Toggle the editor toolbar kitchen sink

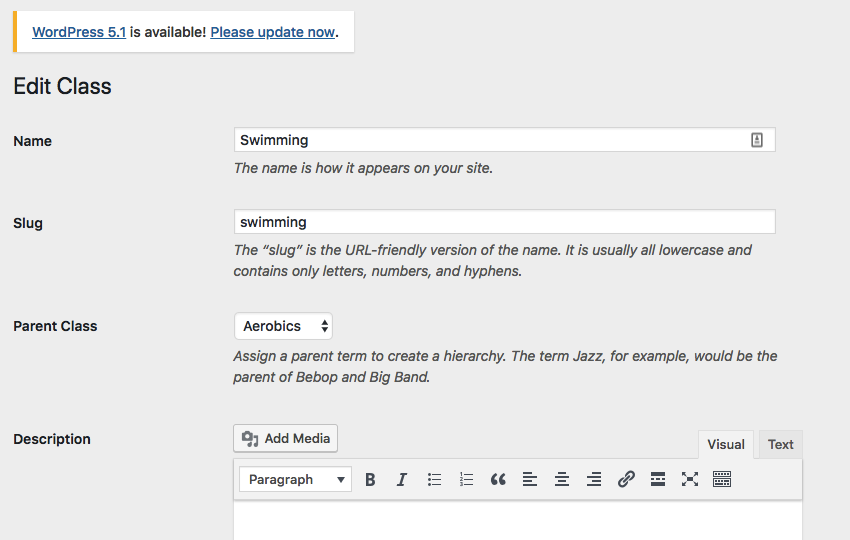pos(722,479)
